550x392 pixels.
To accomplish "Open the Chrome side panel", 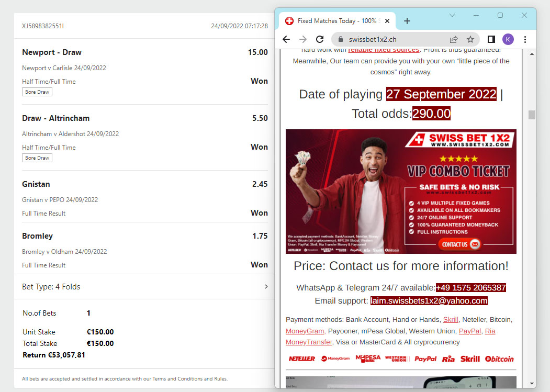I will [x=491, y=39].
